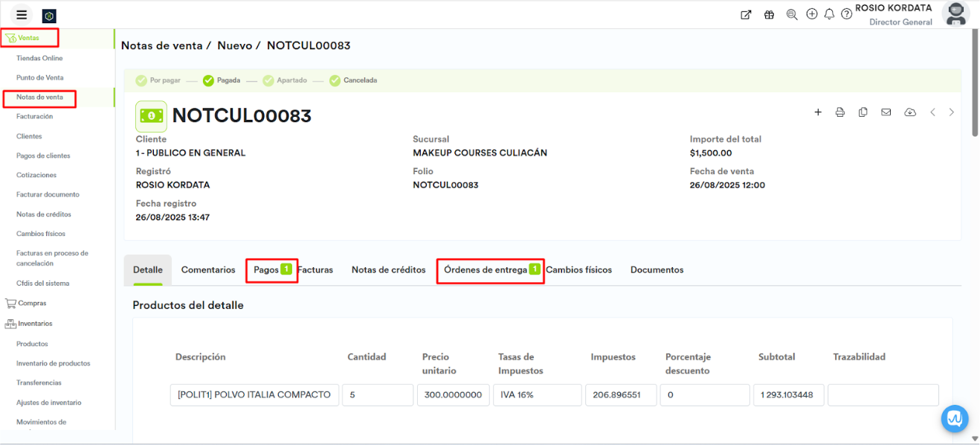Click the Notas de venta breadcrumb link
980x445 pixels.
tap(161, 45)
